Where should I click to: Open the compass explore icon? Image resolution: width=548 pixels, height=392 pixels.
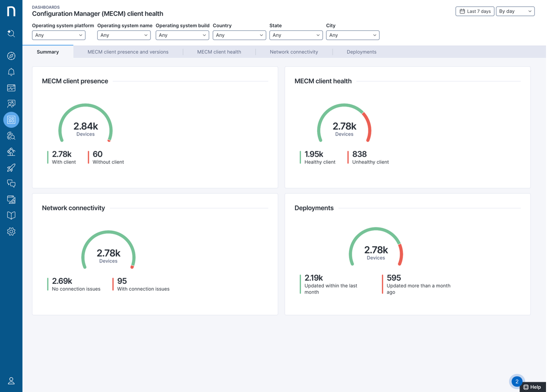click(x=11, y=56)
